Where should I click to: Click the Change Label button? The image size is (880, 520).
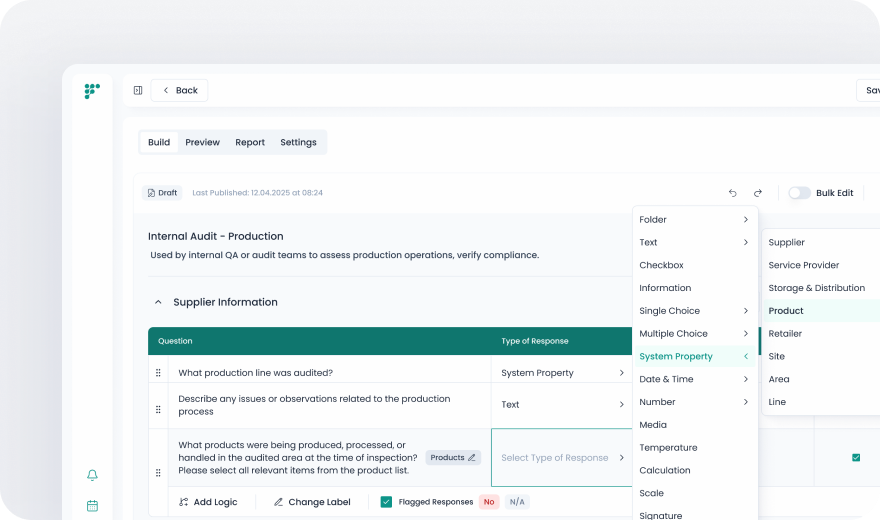click(312, 502)
